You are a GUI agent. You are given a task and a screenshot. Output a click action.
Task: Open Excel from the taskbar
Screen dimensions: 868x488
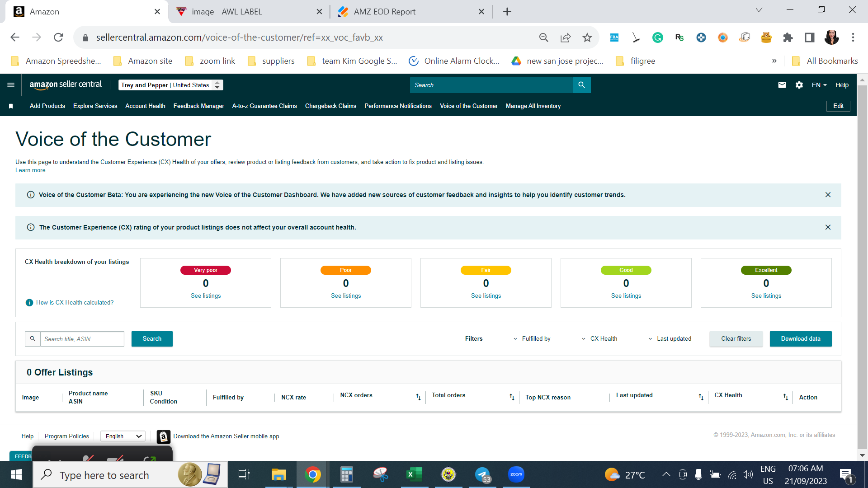click(414, 474)
